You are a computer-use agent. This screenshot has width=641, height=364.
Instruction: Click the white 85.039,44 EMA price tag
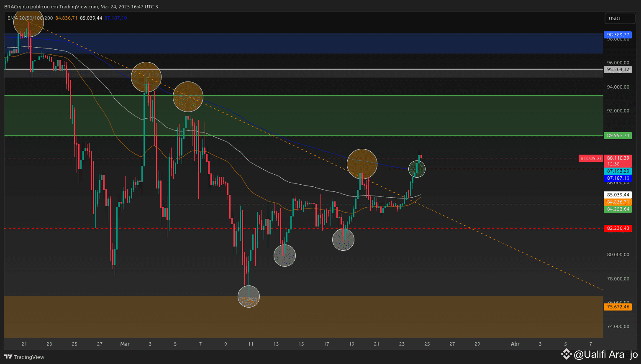pos(618,195)
